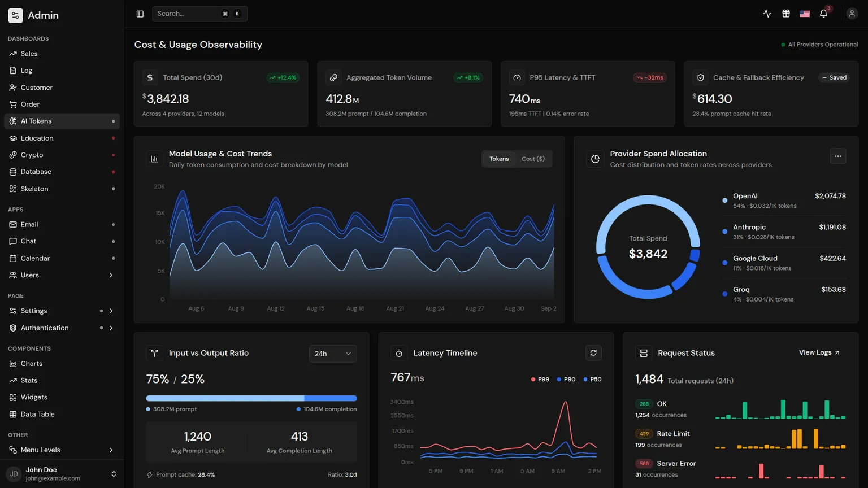Click the Chat bubble icon
Image resolution: width=868 pixels, height=488 pixels.
(13, 241)
